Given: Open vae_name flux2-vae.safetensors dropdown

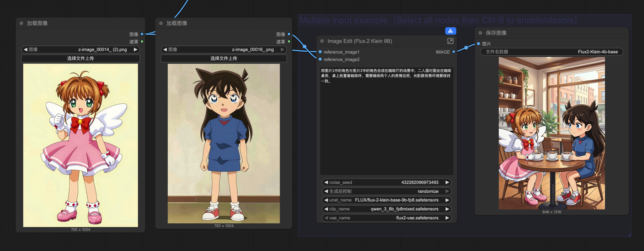Looking at the screenshot, I should (x=387, y=218).
